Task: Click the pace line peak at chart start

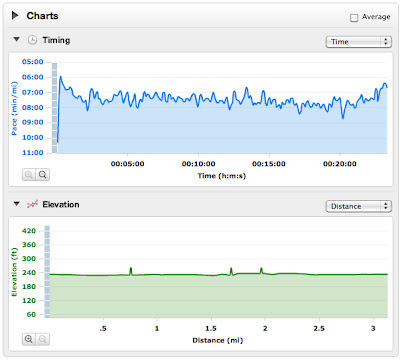Action: click(x=60, y=77)
